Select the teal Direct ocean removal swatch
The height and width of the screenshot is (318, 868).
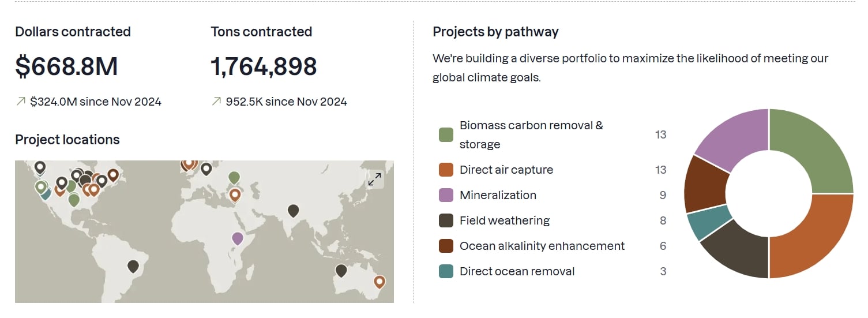pos(446,271)
